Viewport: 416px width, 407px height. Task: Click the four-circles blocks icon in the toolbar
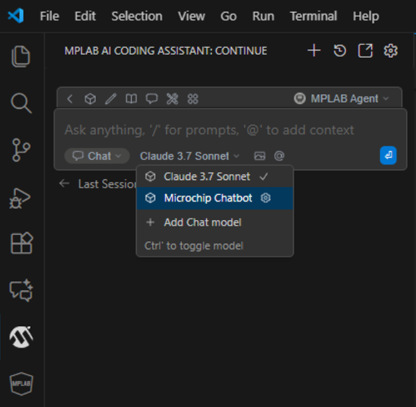click(x=193, y=99)
